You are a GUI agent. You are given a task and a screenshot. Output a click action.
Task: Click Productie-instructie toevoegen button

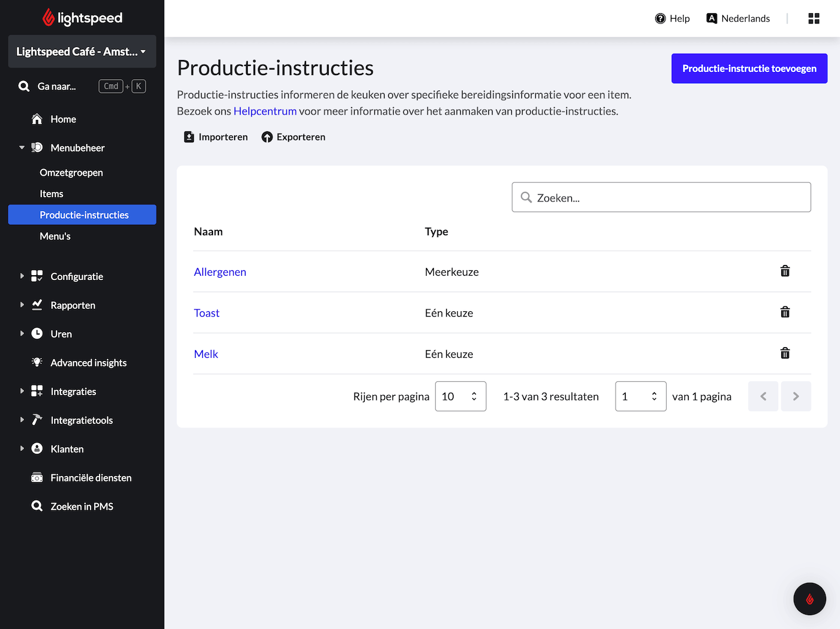click(x=749, y=68)
